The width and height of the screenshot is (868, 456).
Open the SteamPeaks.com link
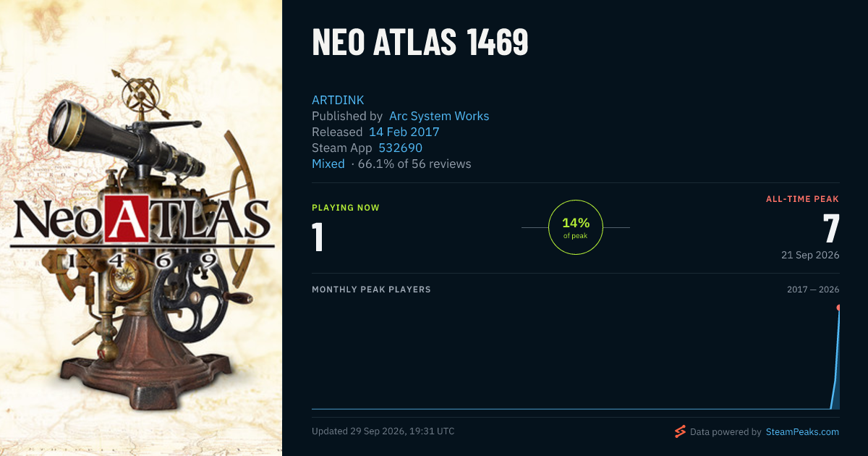(x=802, y=432)
